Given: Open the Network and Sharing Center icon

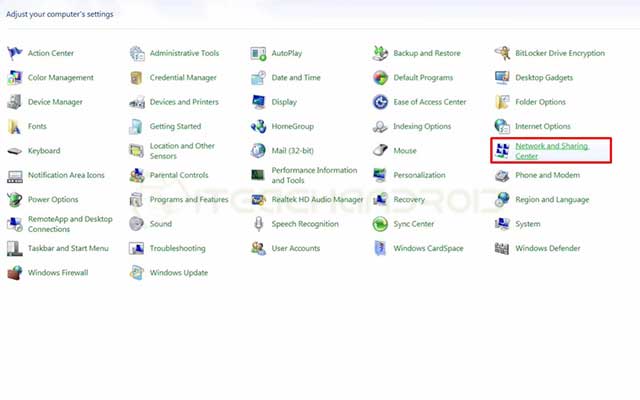Looking at the screenshot, I should pyautogui.click(x=502, y=151).
